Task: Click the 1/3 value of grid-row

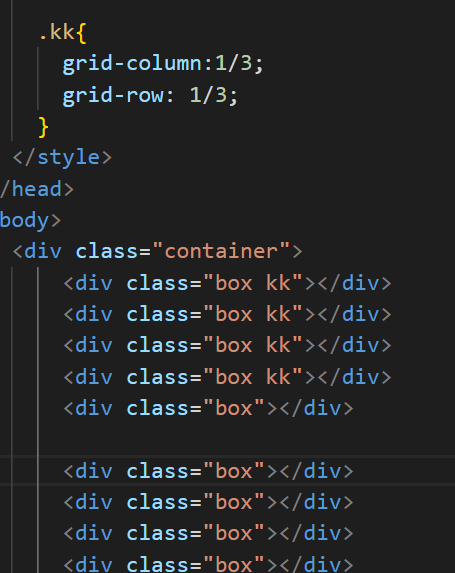Action: 208,95
